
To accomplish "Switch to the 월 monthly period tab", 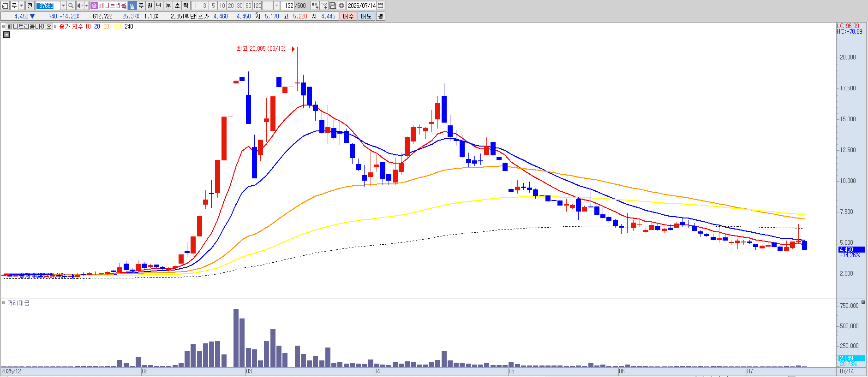I will [150, 6].
